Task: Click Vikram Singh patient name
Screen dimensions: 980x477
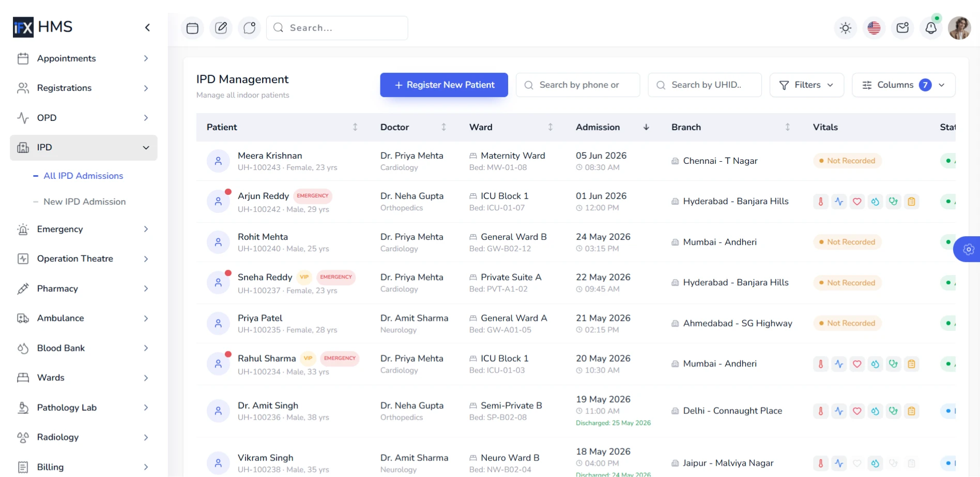Action: (x=265, y=458)
